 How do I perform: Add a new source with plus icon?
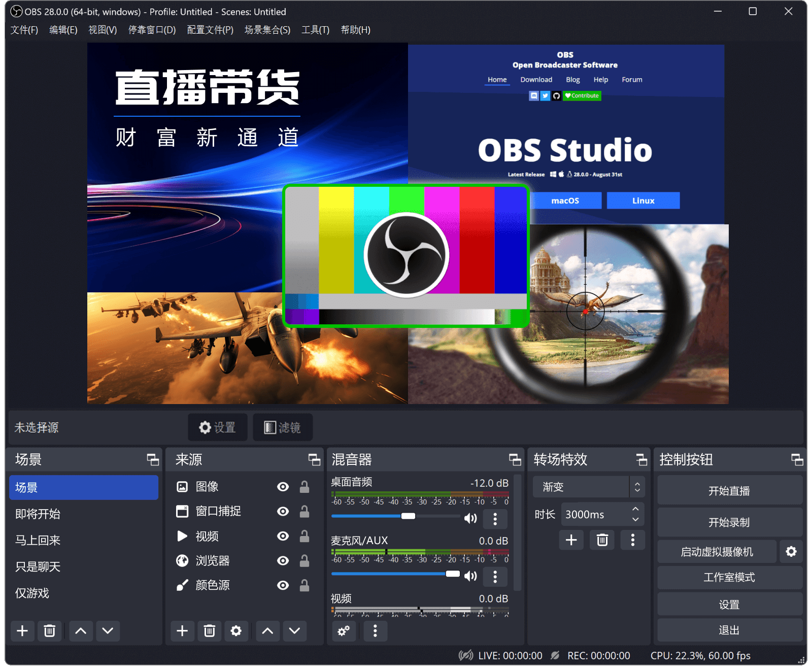pos(182,631)
